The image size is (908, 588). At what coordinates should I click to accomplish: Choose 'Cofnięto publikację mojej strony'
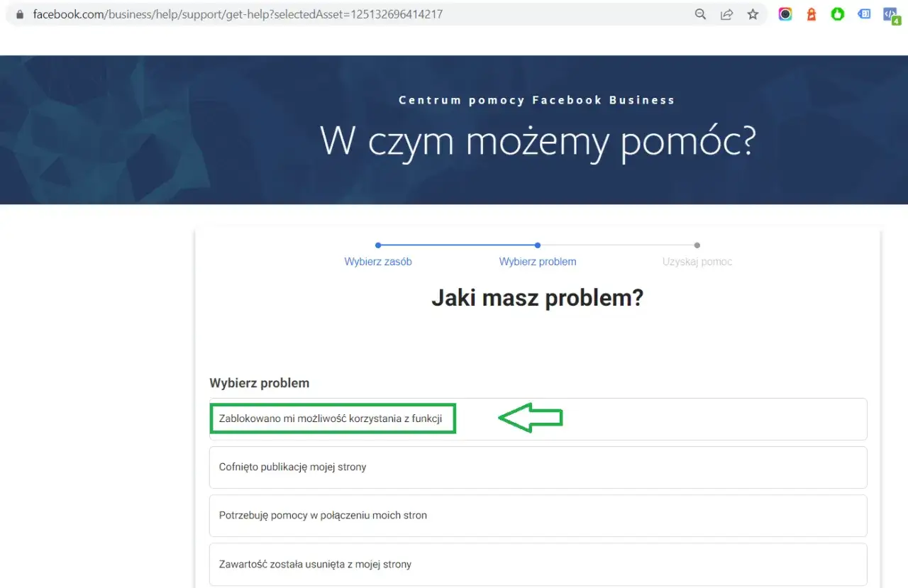[x=538, y=467]
